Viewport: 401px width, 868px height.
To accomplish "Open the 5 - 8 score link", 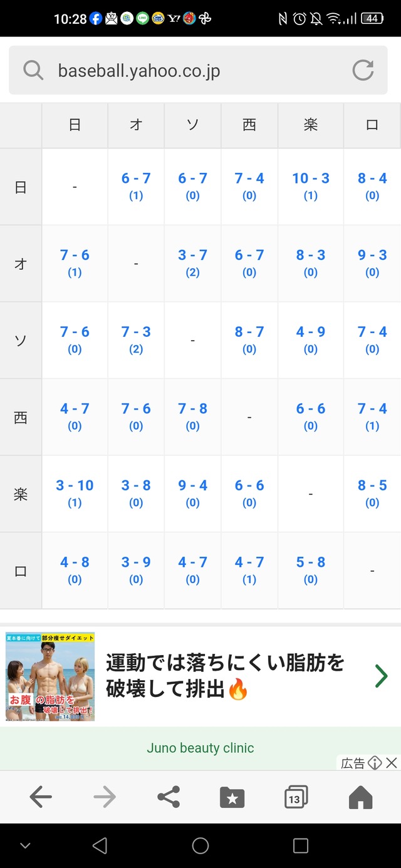I will click(311, 562).
